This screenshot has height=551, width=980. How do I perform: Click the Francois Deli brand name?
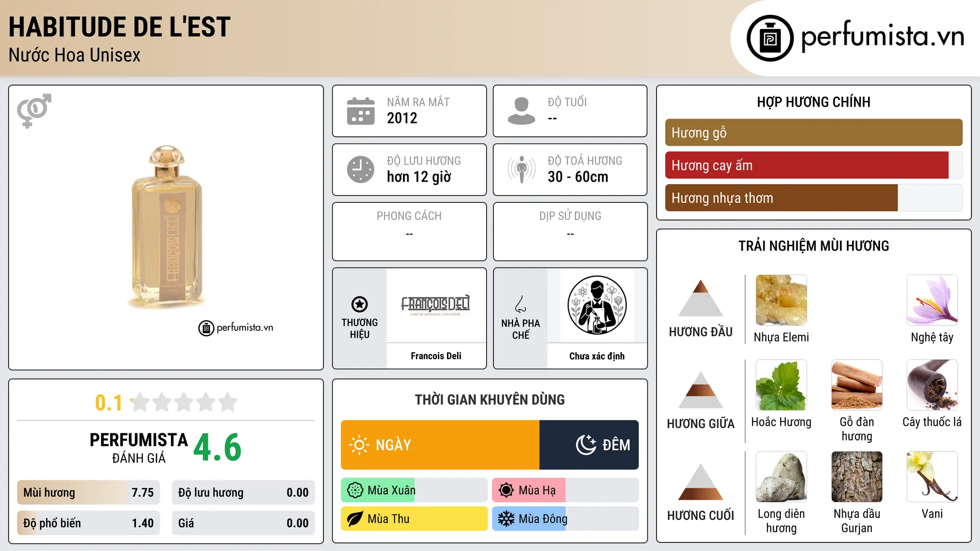tap(436, 356)
